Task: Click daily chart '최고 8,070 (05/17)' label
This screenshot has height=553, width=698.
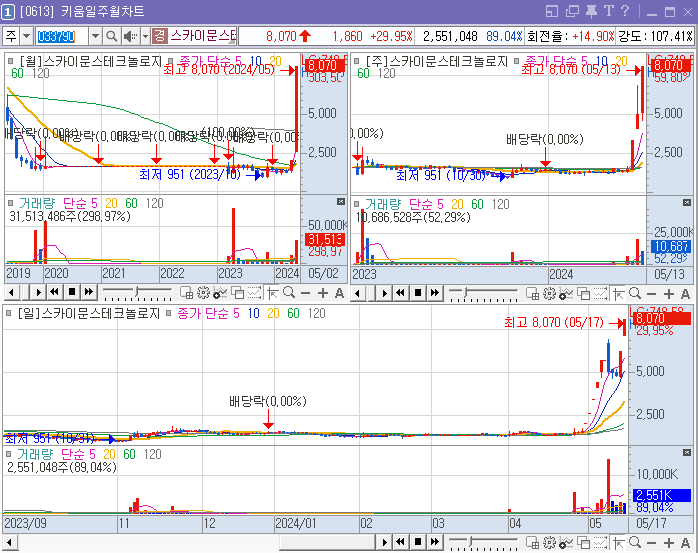Action: pyautogui.click(x=554, y=322)
